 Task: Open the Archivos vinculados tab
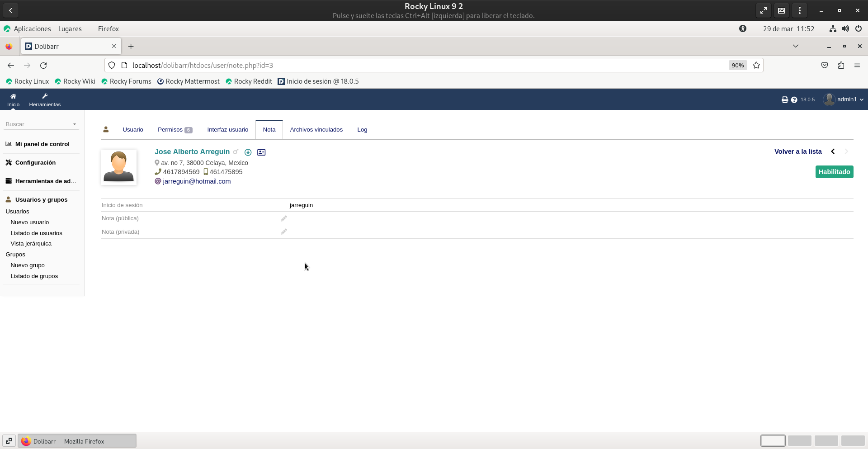(316, 130)
